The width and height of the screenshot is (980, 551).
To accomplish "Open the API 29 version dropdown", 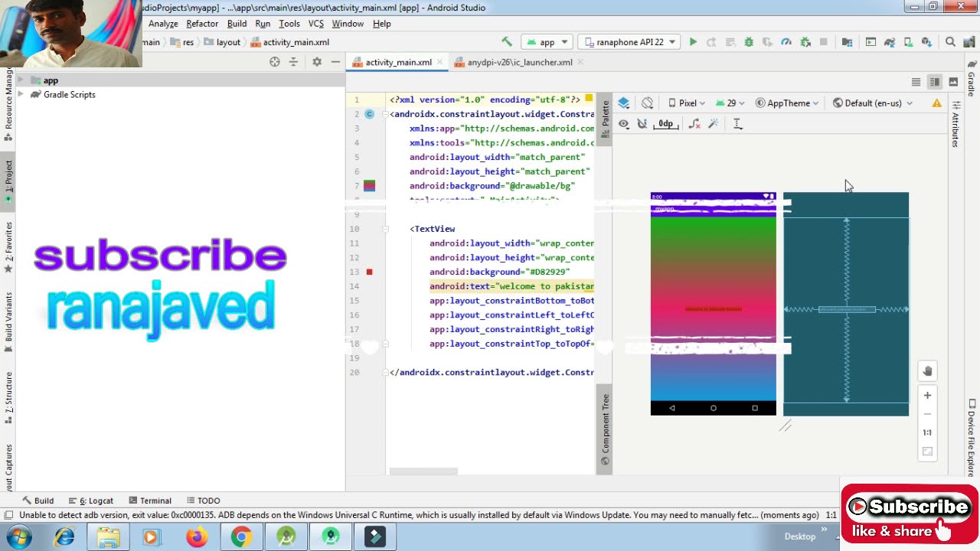I will pyautogui.click(x=730, y=103).
